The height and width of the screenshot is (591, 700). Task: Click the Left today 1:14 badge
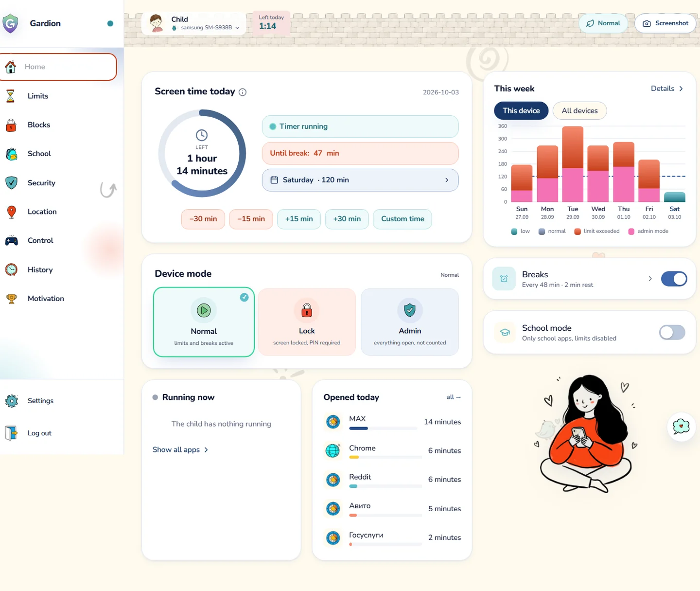[271, 23]
